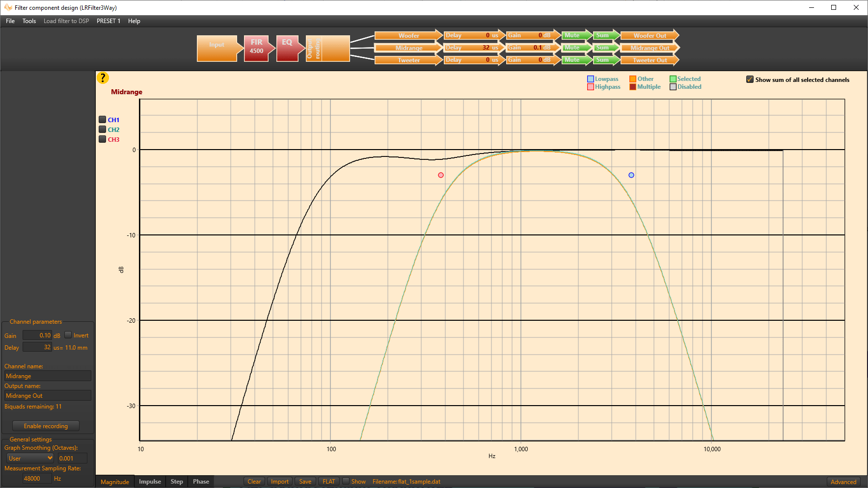The width and height of the screenshot is (868, 488).
Task: Click the Midrange Out block
Action: click(650, 48)
